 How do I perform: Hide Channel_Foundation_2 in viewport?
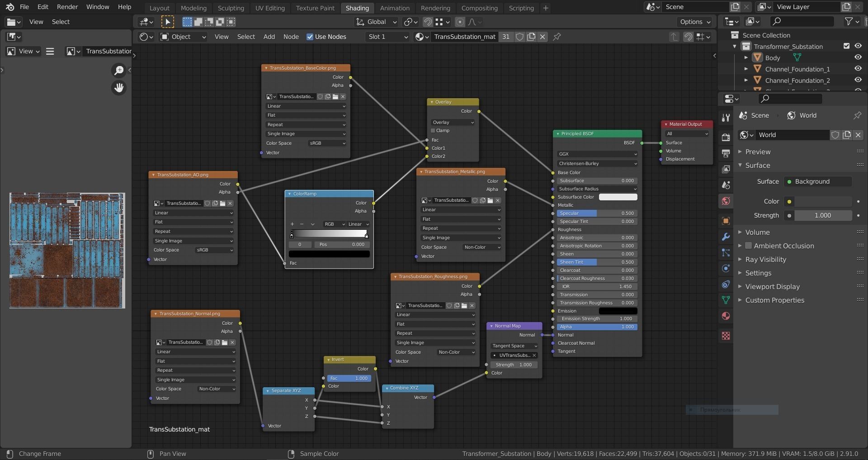click(x=858, y=80)
